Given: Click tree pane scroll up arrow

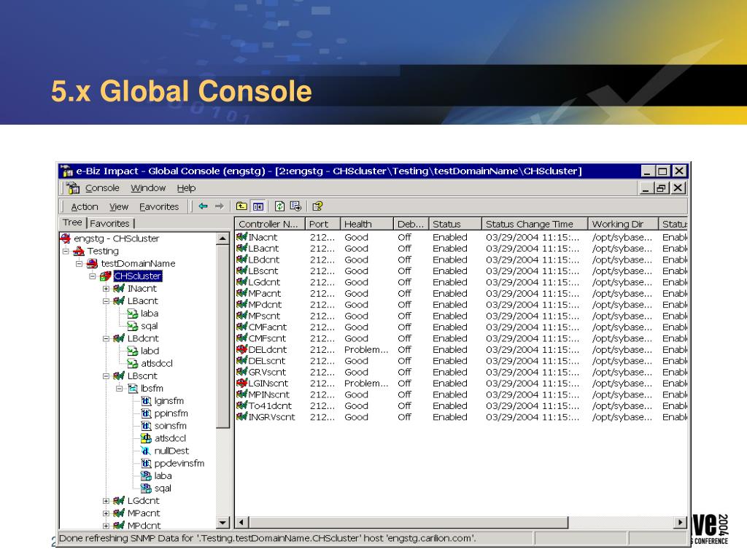Looking at the screenshot, I should (222, 238).
